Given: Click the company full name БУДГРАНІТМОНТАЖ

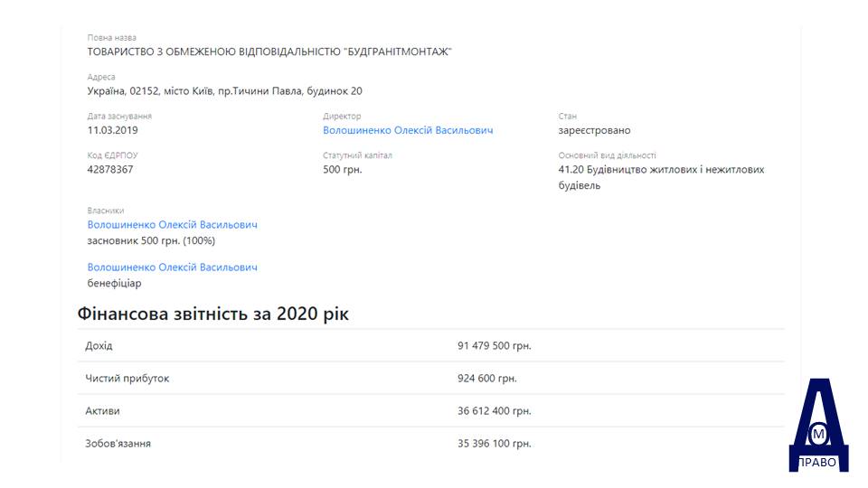Looking at the screenshot, I should tap(269, 52).
